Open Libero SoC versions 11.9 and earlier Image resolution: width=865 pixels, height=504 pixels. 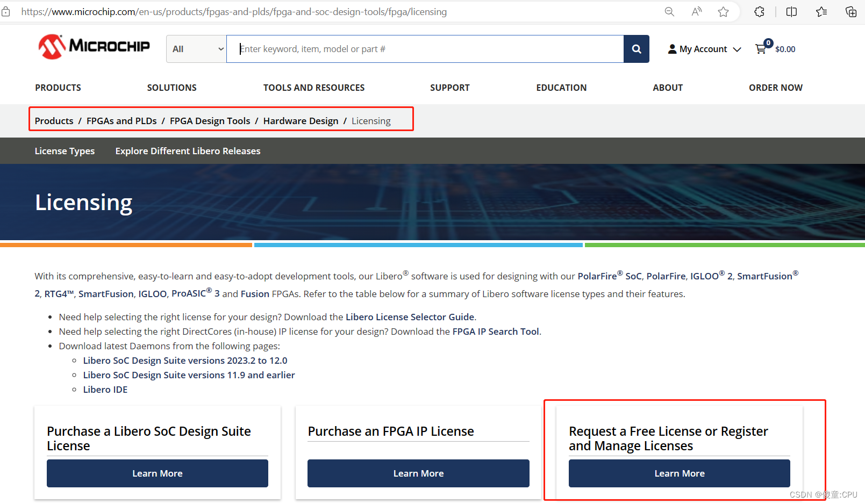[189, 375]
